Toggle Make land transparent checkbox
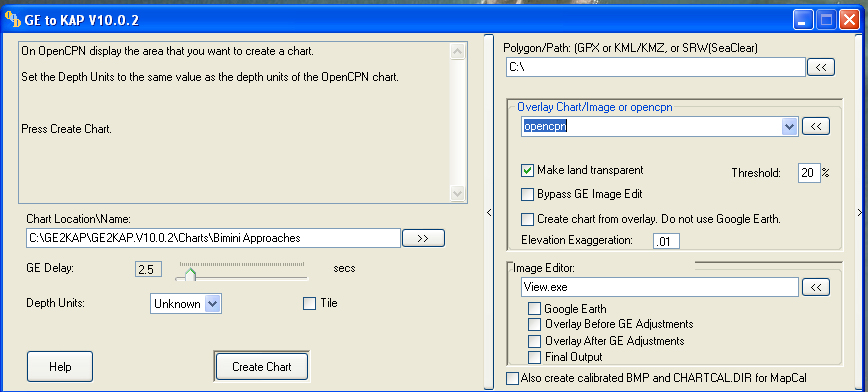The width and height of the screenshot is (868, 392). [527, 171]
